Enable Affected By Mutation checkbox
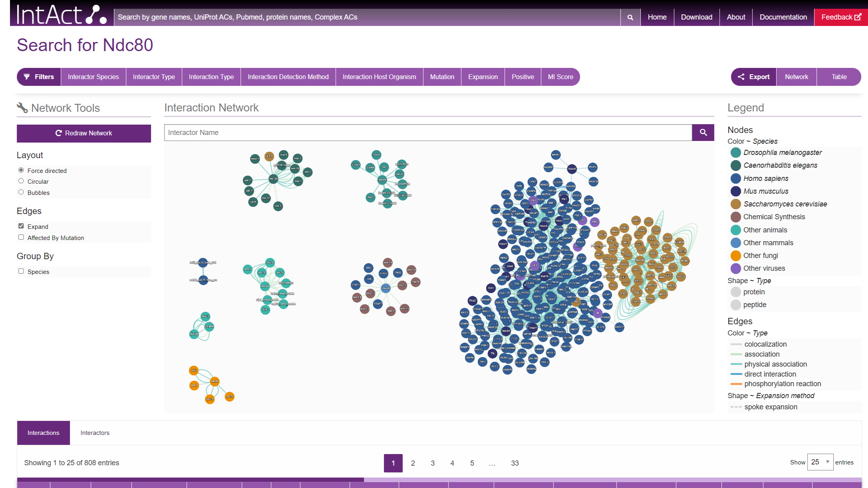Screen dimensions: 868x488 21,237
